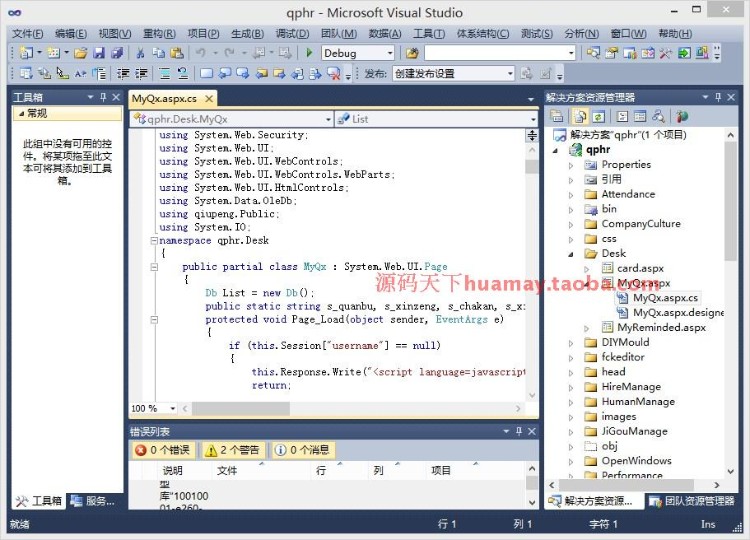Open the 文件(F) menu

[28, 33]
